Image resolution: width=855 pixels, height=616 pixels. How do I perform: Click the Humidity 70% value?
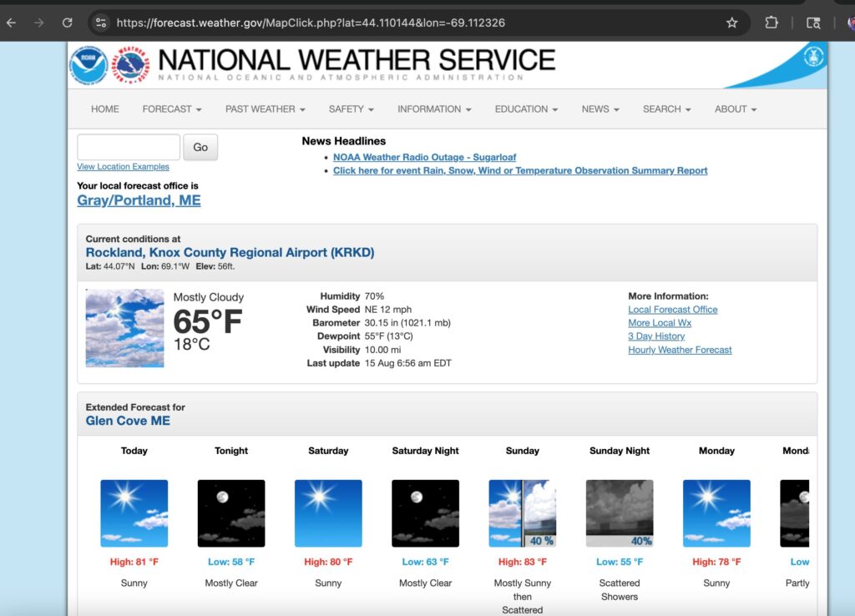point(374,296)
